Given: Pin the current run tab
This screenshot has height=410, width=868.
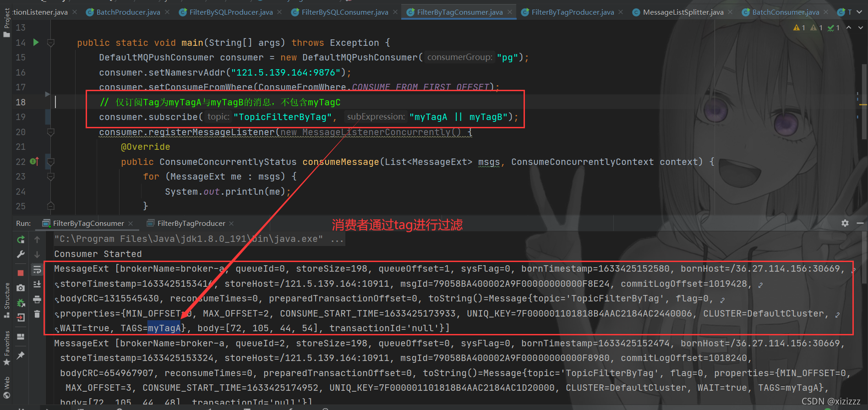Looking at the screenshot, I should pyautogui.click(x=21, y=355).
